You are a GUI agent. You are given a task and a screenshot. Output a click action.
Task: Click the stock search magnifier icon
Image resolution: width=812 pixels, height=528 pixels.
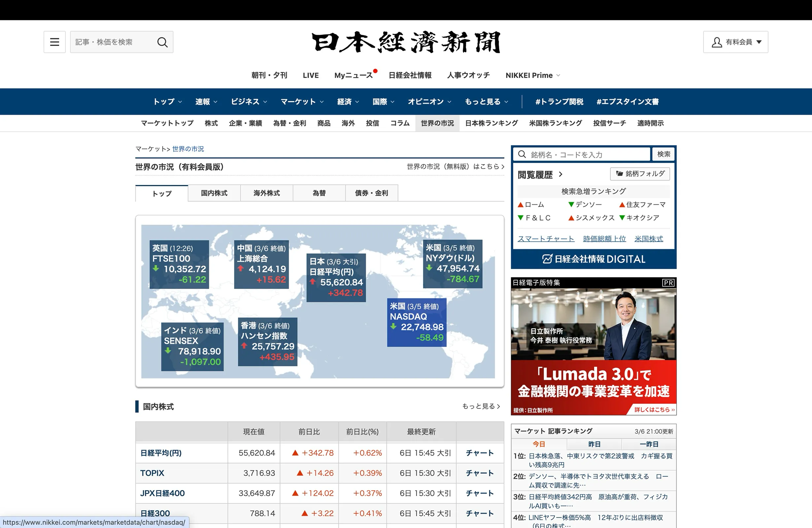coord(522,154)
